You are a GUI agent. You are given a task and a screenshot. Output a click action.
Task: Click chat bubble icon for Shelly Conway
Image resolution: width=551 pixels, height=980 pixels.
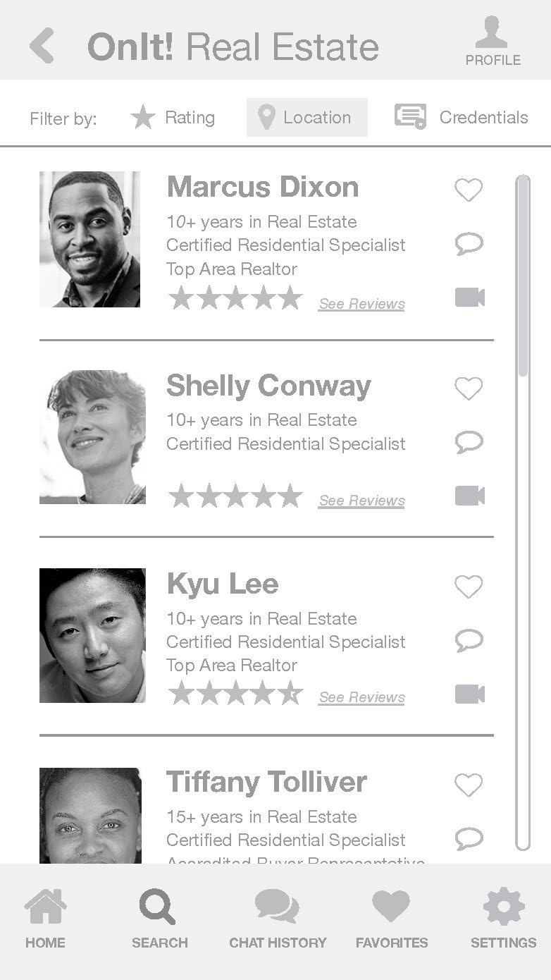(x=469, y=442)
